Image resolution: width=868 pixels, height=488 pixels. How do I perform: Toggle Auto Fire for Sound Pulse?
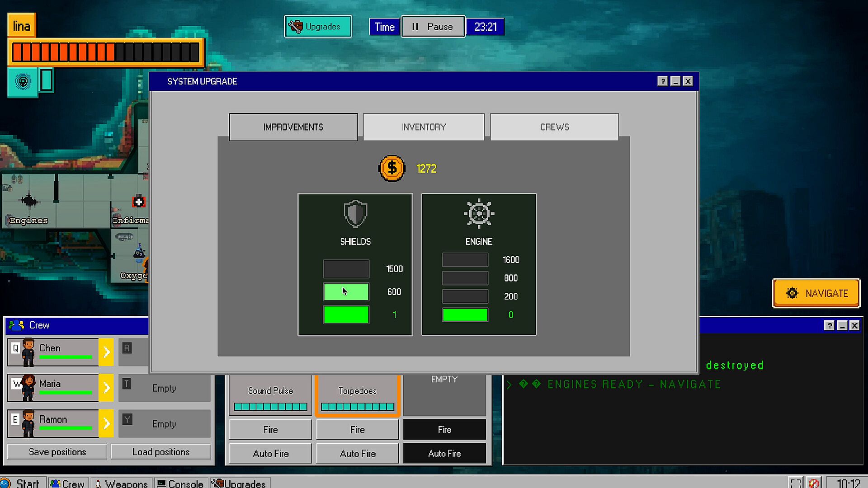(270, 453)
